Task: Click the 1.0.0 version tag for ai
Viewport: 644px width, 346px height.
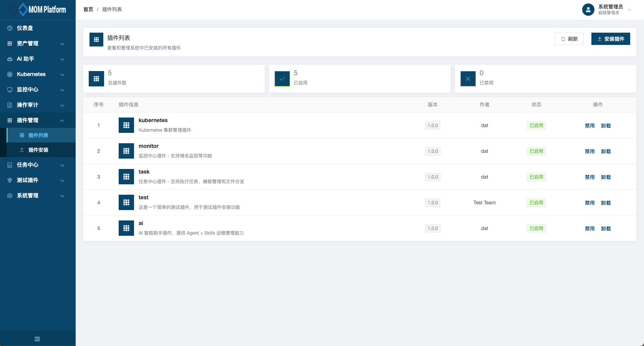Action: pyautogui.click(x=433, y=228)
